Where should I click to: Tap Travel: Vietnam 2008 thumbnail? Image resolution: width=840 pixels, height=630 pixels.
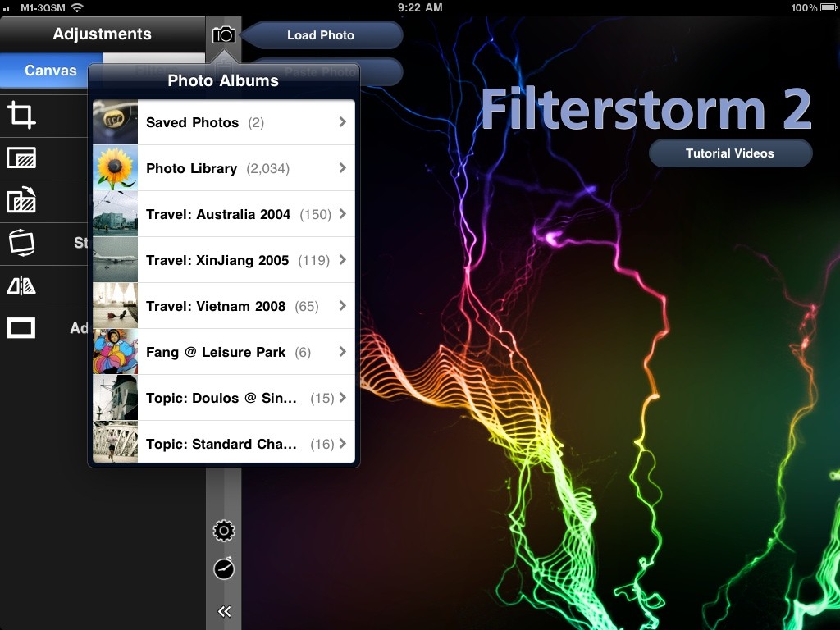115,306
